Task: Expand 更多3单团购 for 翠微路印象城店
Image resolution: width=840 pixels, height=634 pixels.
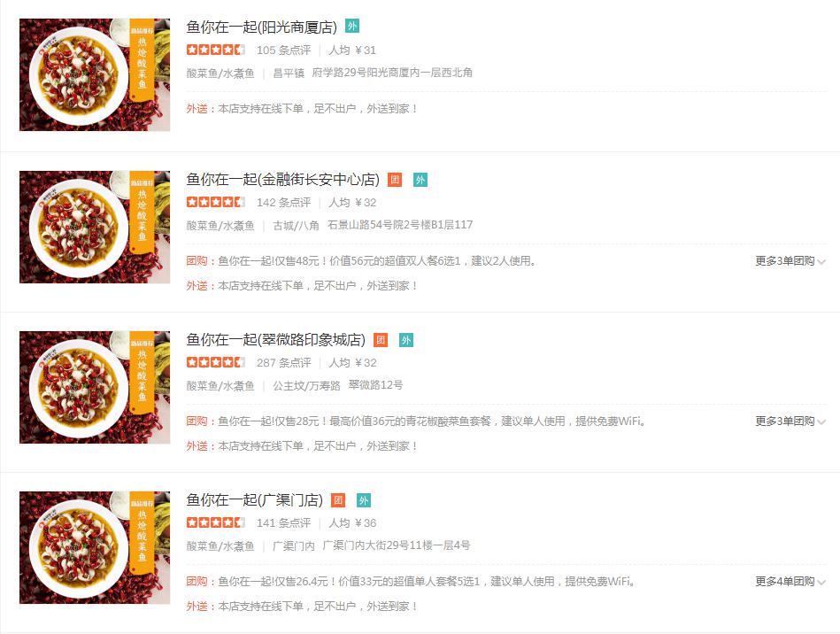Action: pyautogui.click(x=790, y=421)
